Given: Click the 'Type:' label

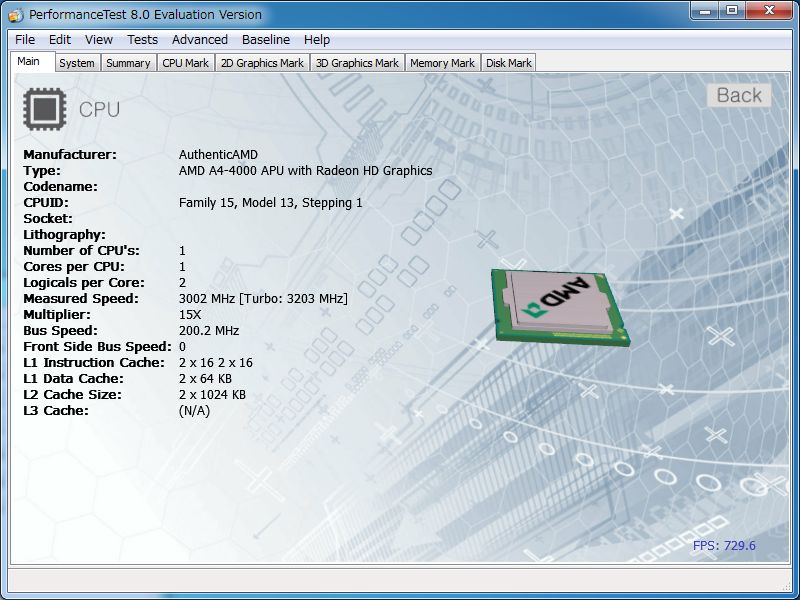Looking at the screenshot, I should [42, 171].
